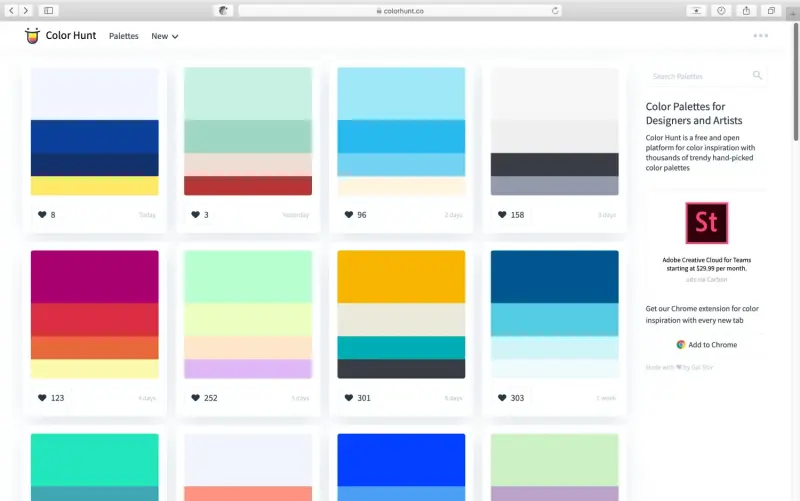Select red stripe in 3-likes palette

click(248, 186)
